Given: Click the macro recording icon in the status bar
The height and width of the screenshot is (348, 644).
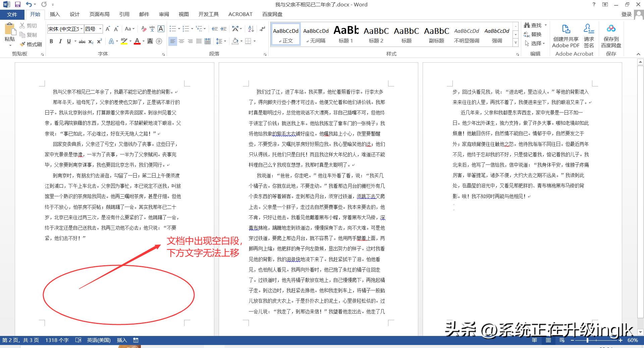Looking at the screenshot, I should [136, 340].
